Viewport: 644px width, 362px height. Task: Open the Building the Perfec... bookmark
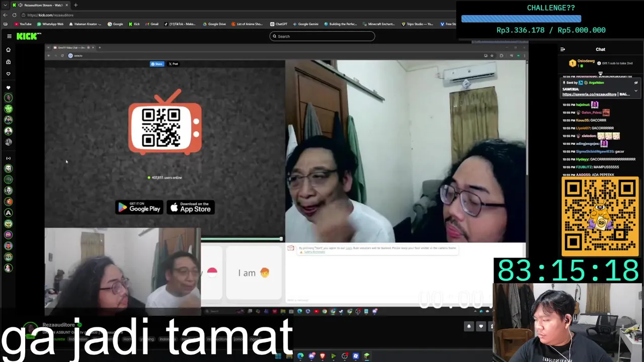pyautogui.click(x=340, y=24)
